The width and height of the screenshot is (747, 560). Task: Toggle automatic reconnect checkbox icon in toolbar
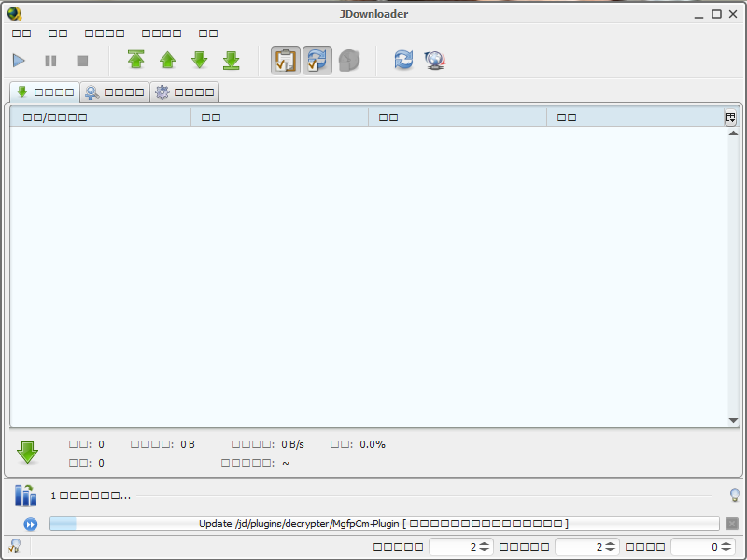pyautogui.click(x=317, y=60)
